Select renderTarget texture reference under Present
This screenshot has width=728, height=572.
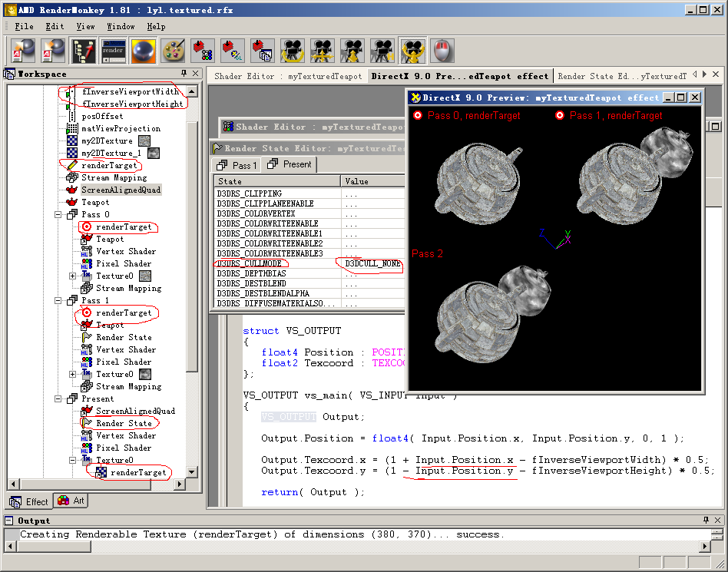(x=138, y=473)
